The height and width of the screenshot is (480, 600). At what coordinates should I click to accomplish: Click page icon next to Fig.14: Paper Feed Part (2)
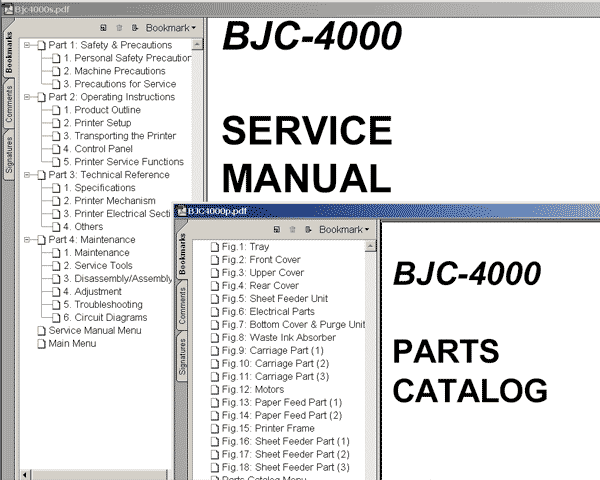pos(215,416)
